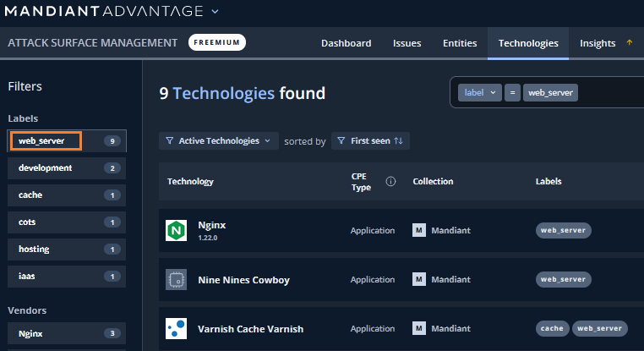Click the Freemium badge button
Screen dimensions: 644x351
pos(216,42)
